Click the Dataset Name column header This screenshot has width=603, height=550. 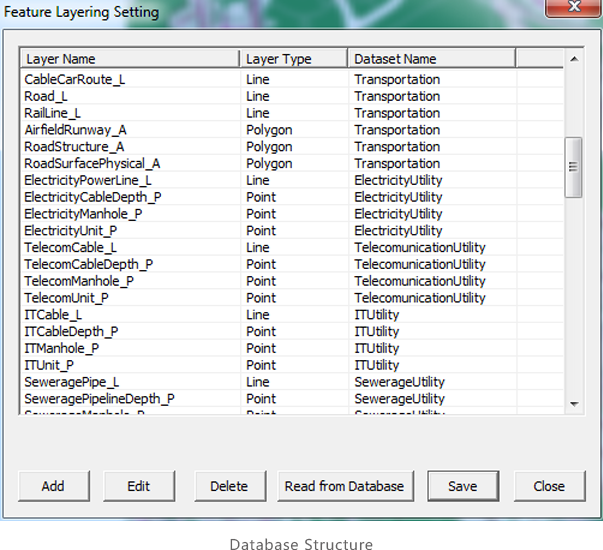tap(431, 59)
